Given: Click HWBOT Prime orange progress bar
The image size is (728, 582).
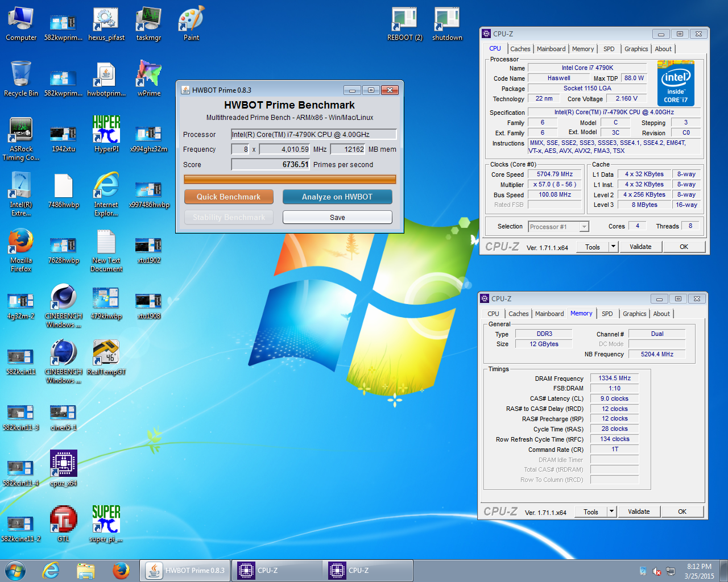Looking at the screenshot, I should tap(289, 180).
